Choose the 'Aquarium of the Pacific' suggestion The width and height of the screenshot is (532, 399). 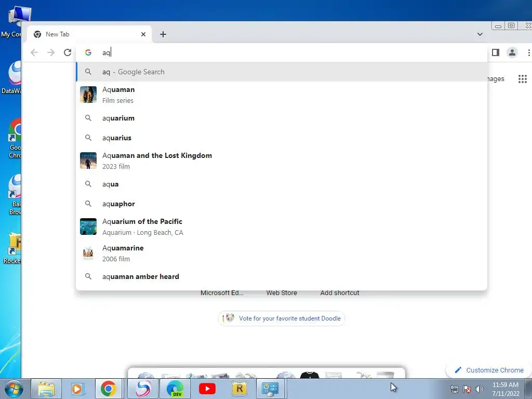coord(282,227)
